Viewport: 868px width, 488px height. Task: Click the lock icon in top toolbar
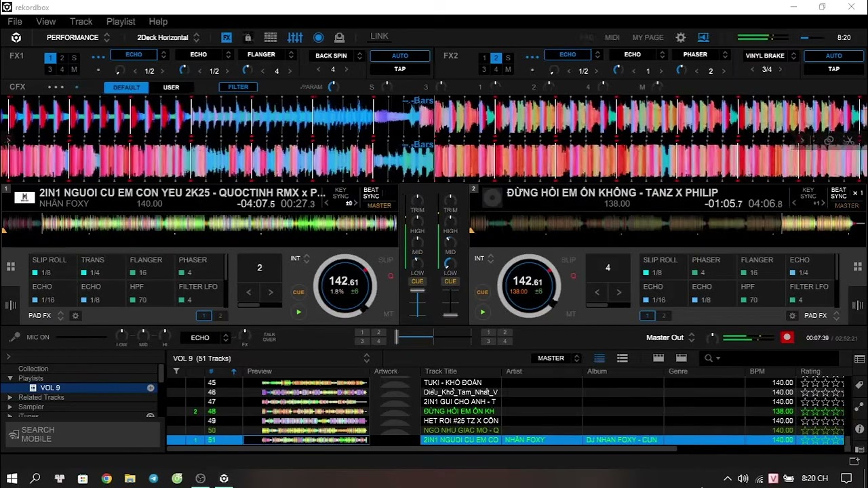(248, 38)
